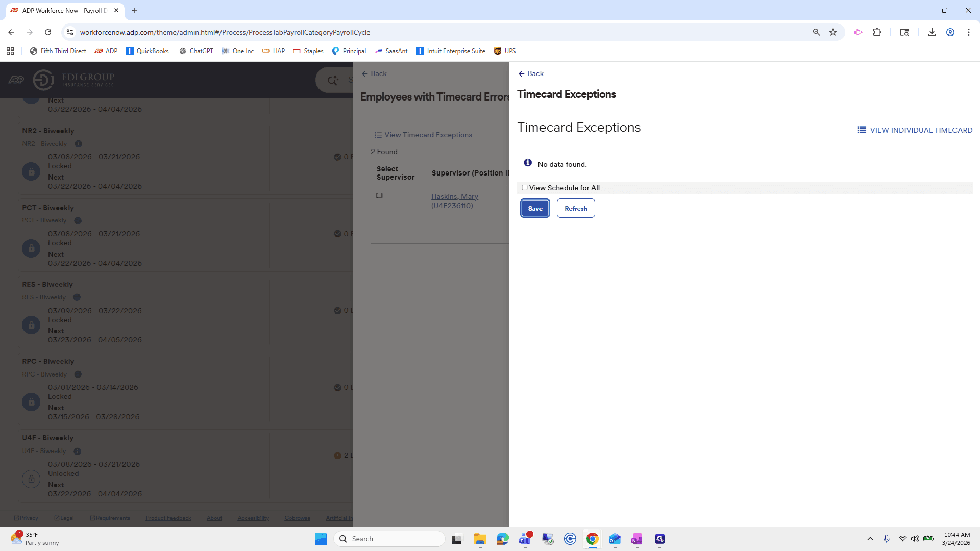
Task: Select the Haskins, Mary supervisor checkbox
Action: pyautogui.click(x=379, y=196)
